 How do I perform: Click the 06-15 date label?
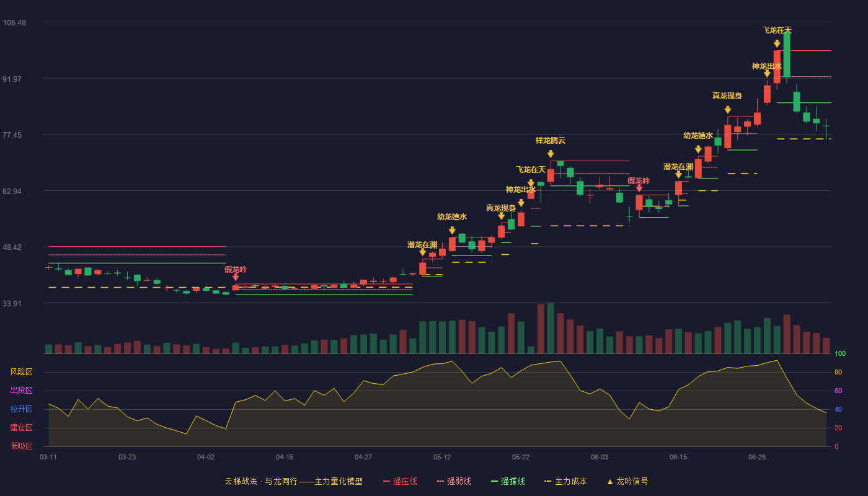[678, 457]
